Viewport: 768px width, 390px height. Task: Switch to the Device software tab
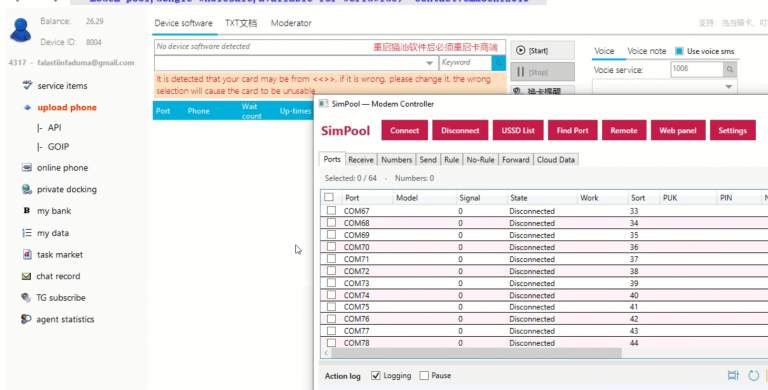point(184,23)
